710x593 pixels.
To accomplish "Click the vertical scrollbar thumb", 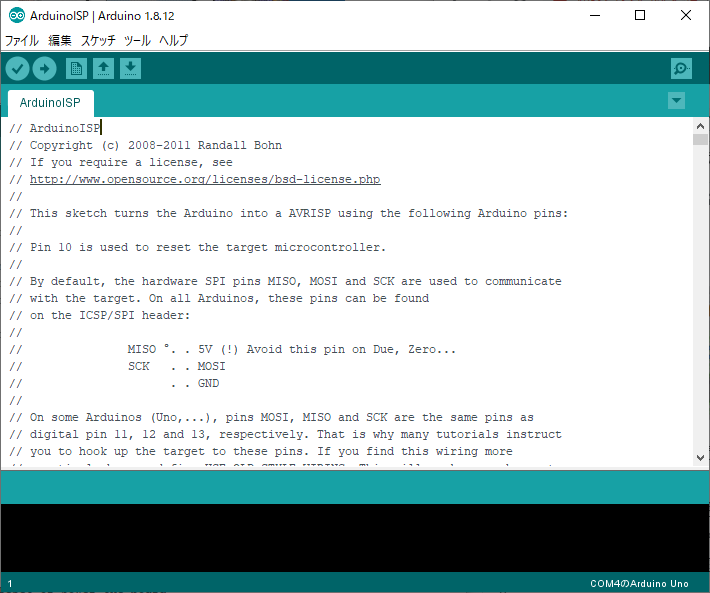I will pos(700,139).
